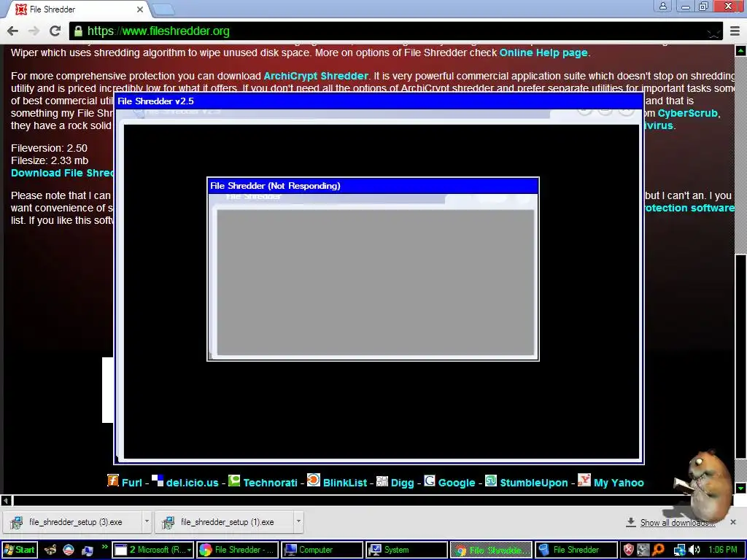Click the browser forward arrow
The image size is (747, 560).
pyautogui.click(x=34, y=31)
